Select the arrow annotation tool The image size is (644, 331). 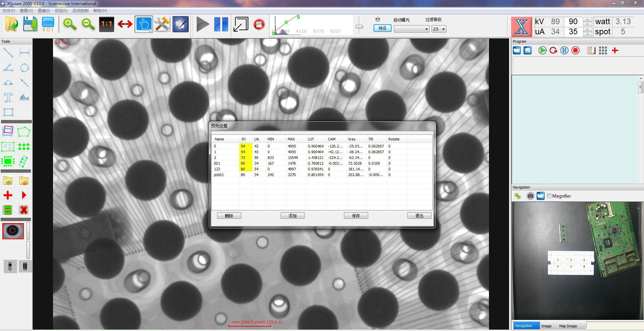coord(24,83)
